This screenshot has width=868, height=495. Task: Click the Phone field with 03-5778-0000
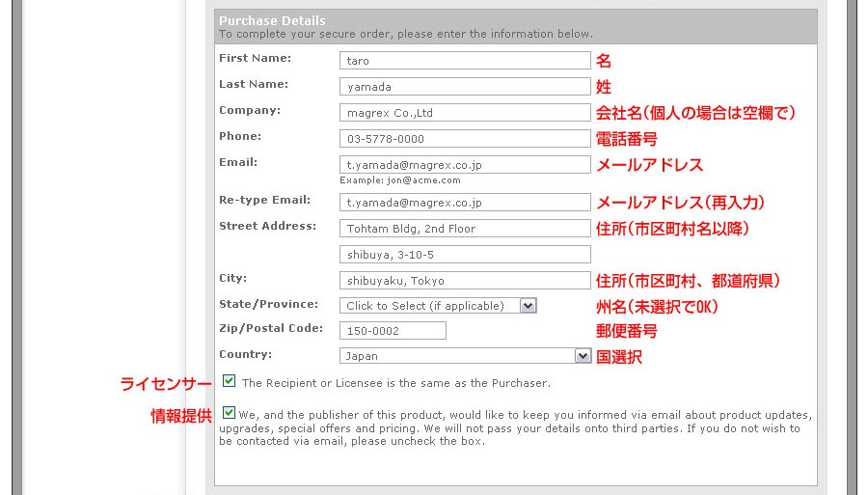click(x=465, y=138)
